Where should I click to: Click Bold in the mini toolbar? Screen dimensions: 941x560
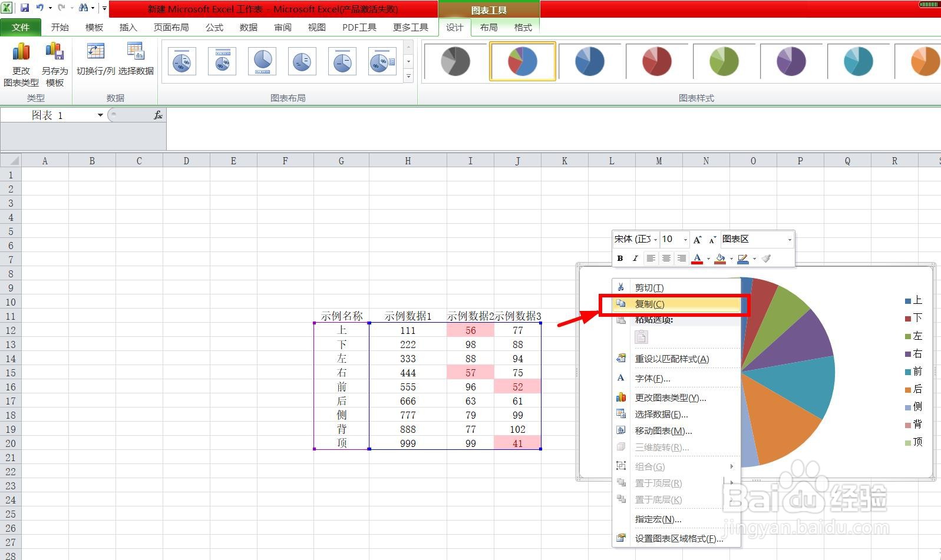coord(620,258)
